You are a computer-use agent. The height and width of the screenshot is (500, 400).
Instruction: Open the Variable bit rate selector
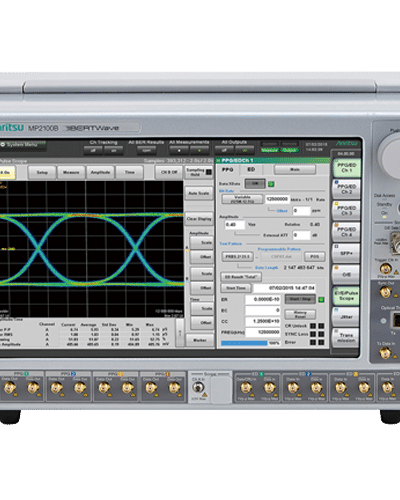coord(242,199)
